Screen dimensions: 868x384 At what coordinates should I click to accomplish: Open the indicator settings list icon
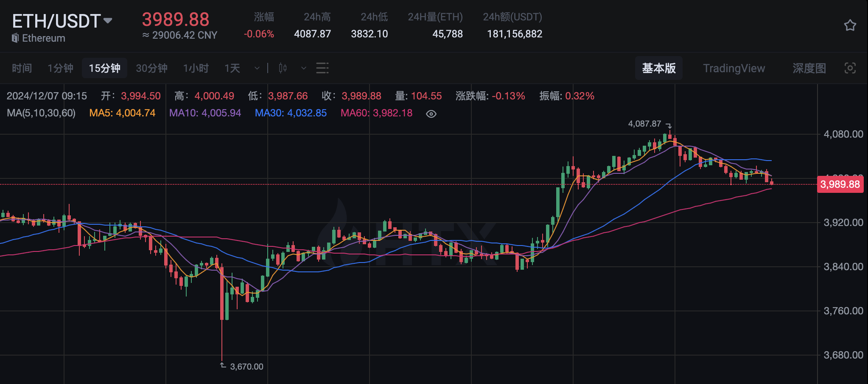click(322, 68)
